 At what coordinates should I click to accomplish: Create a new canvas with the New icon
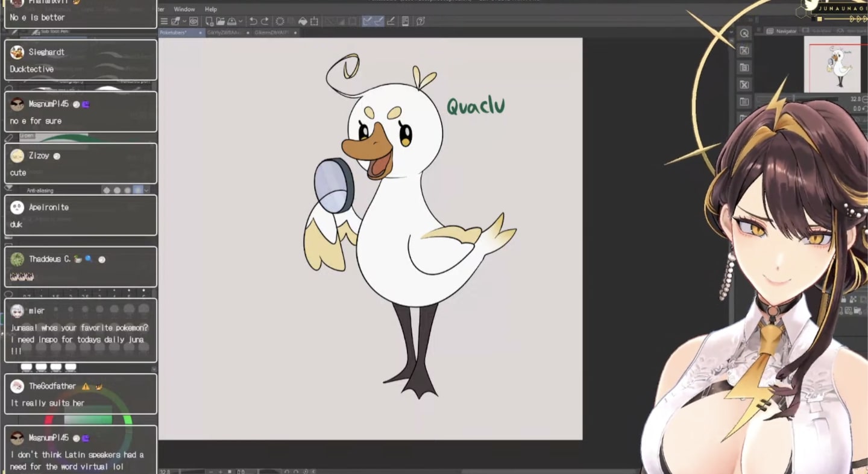[210, 21]
